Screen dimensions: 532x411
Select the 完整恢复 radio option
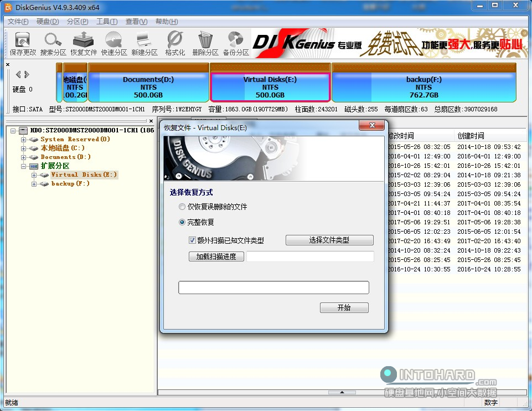(182, 222)
